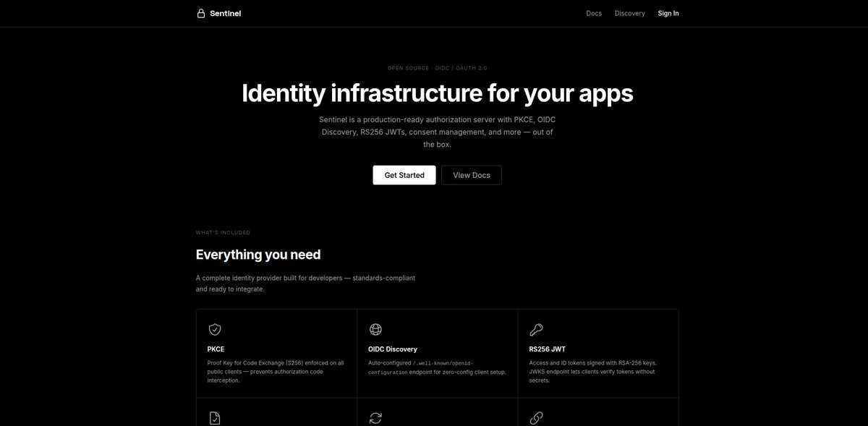Click the refresh arrows icon below OIDC Discovery
The image size is (868, 426).
(x=375, y=418)
